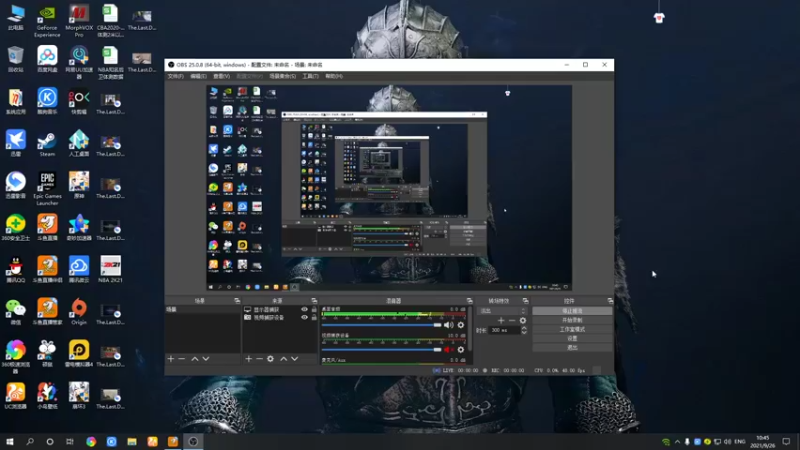Open the Epic Games Launcher desktop icon

47,188
